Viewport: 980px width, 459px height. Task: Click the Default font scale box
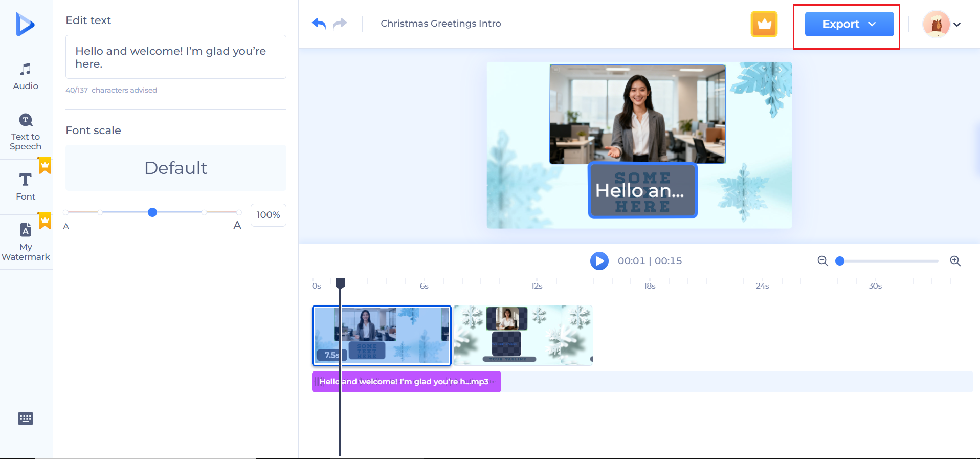tap(176, 168)
